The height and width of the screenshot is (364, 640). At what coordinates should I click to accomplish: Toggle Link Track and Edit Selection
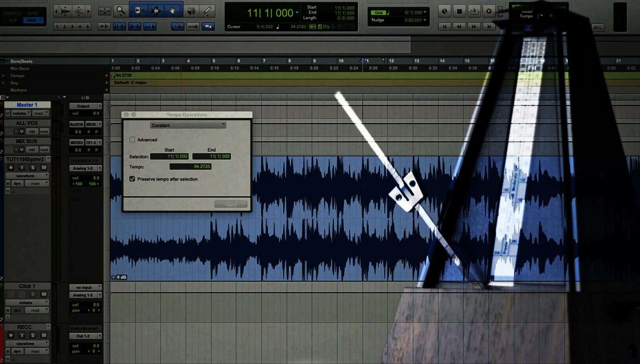135,26
